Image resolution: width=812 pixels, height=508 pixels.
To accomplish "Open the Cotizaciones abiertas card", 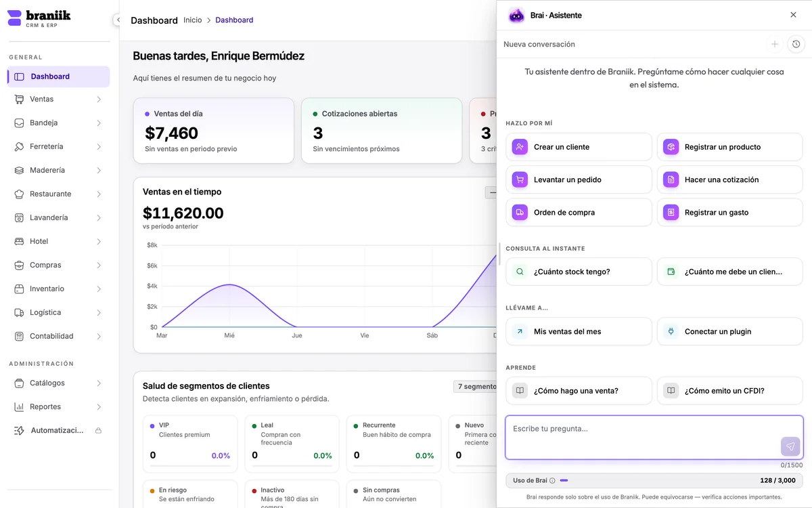I will [x=382, y=131].
